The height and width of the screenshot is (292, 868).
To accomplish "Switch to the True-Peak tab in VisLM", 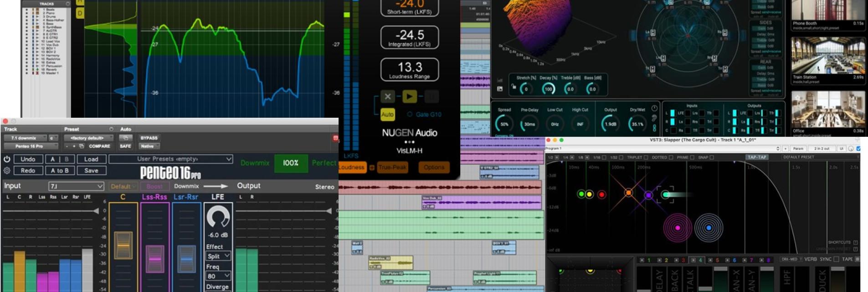I will [x=392, y=167].
